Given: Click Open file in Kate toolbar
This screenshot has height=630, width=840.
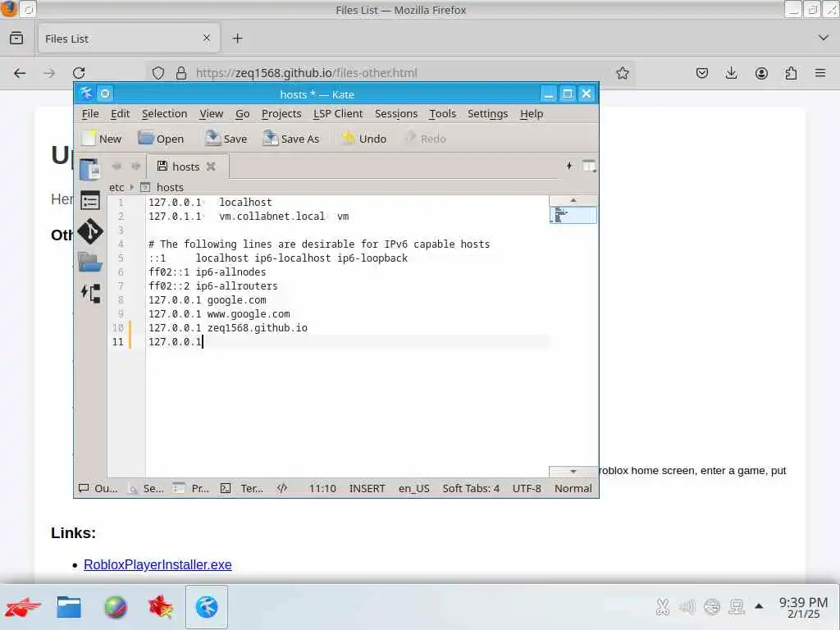Looking at the screenshot, I should point(160,139).
